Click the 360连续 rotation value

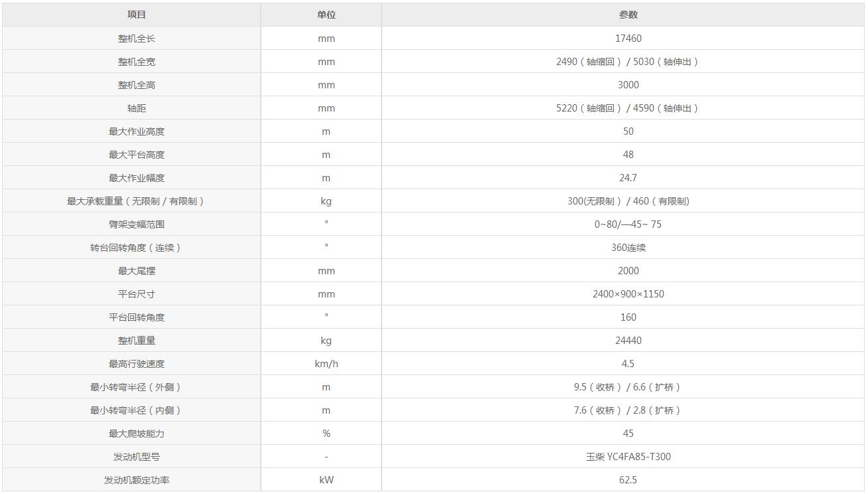(x=628, y=248)
